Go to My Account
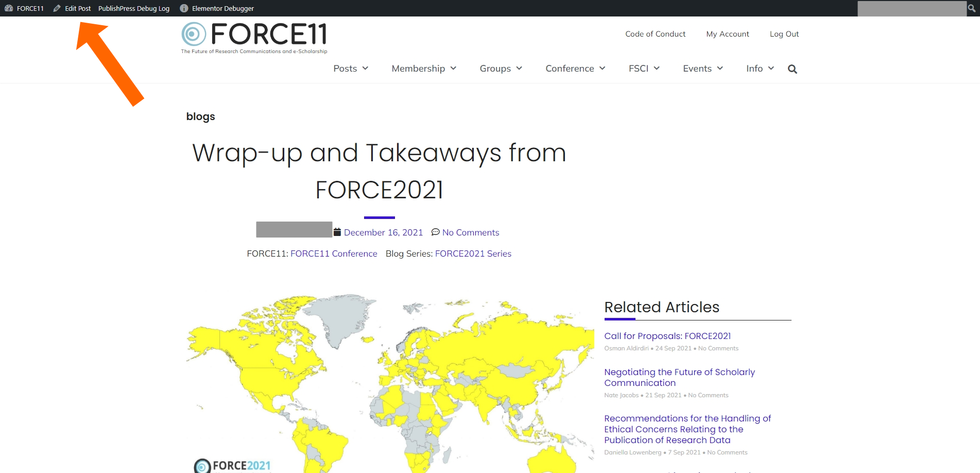Image resolution: width=980 pixels, height=473 pixels. 728,34
